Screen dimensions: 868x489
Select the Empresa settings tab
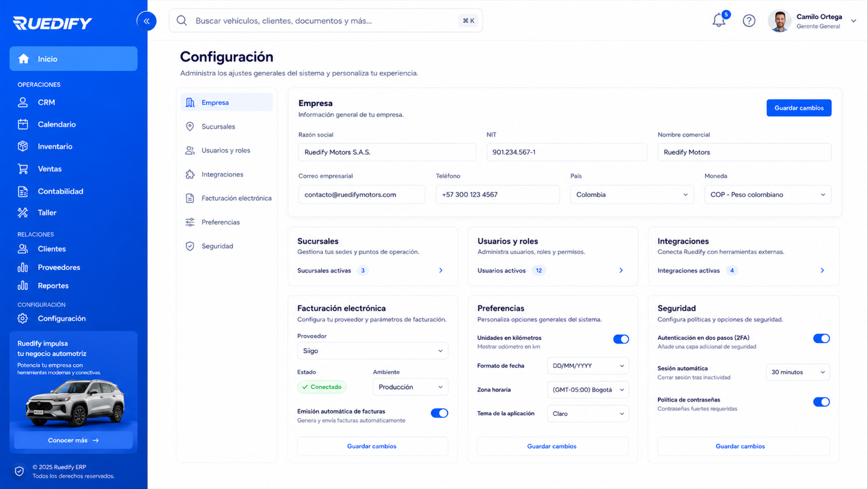coord(226,102)
